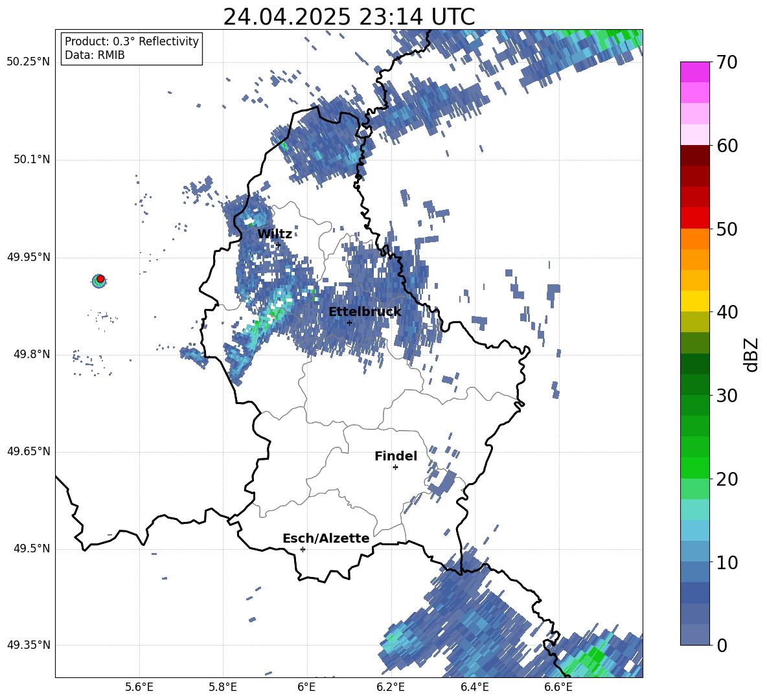
Task: Click the 6.2°E longitude label
Action: coord(391,687)
